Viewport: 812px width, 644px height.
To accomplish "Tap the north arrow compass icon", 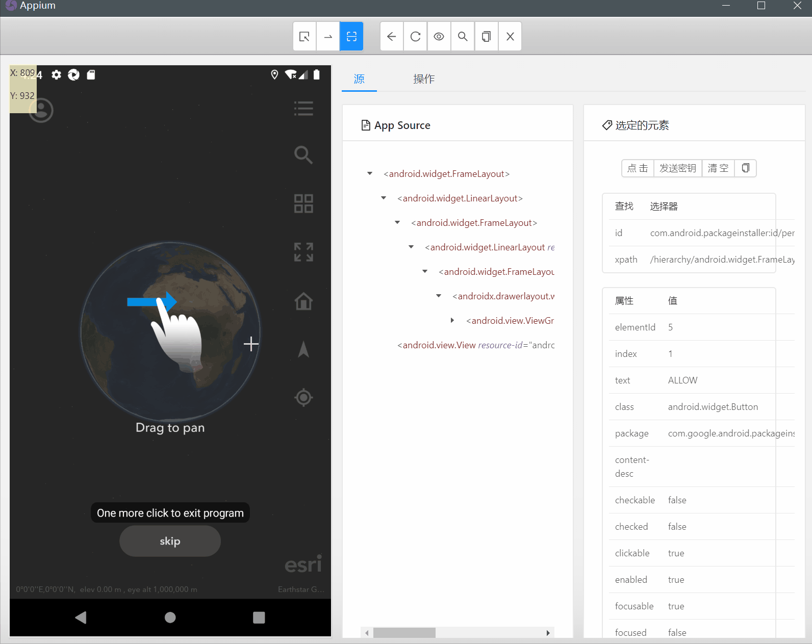I will click(303, 349).
